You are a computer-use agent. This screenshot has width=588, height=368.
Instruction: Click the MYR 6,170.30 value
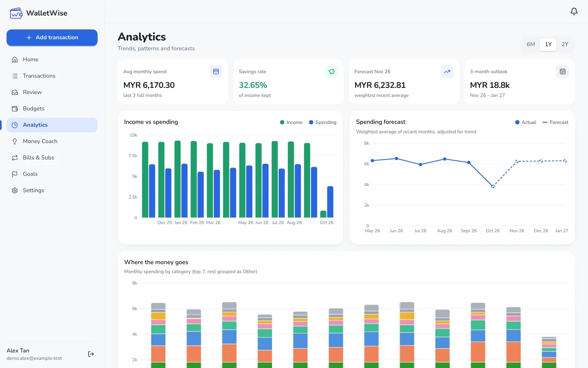tap(149, 85)
